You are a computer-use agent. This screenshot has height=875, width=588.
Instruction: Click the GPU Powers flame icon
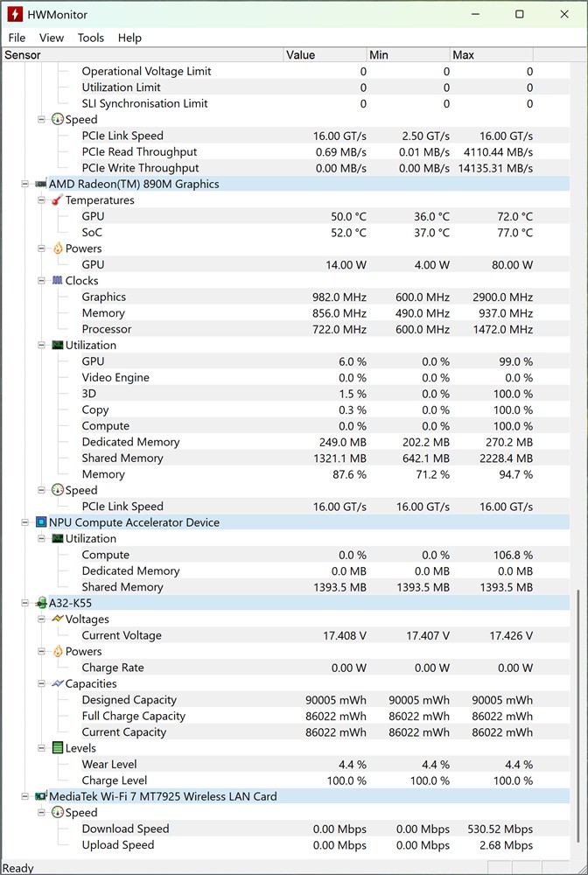[x=58, y=248]
